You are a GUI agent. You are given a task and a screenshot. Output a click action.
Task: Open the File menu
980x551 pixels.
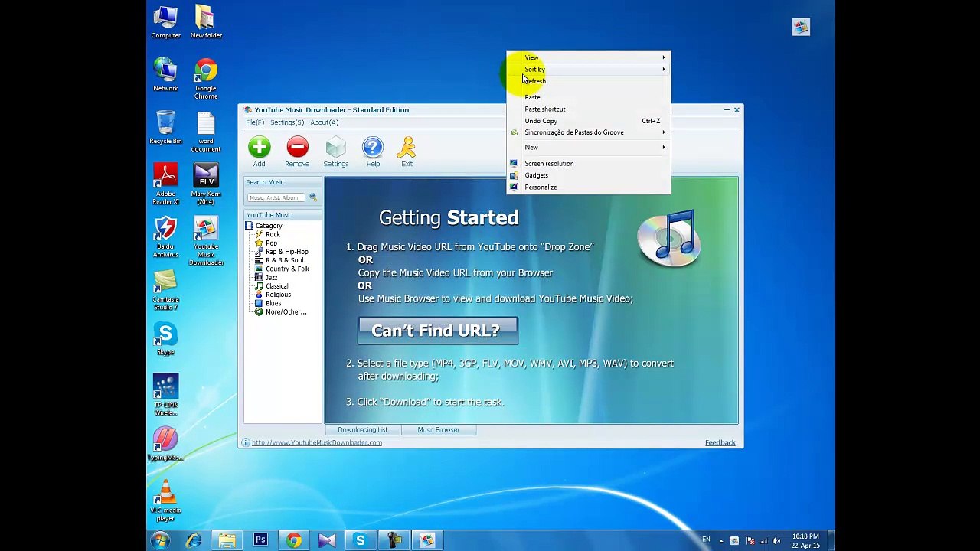[254, 122]
